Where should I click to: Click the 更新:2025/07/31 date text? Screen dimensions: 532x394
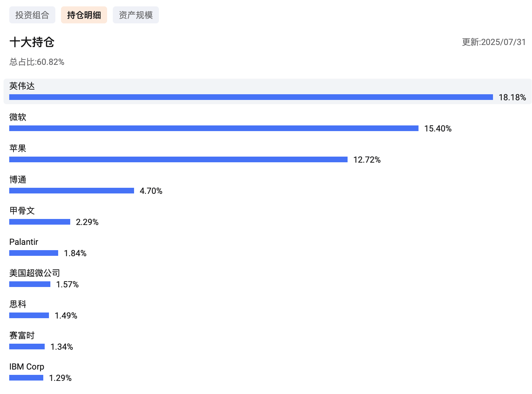coord(494,42)
